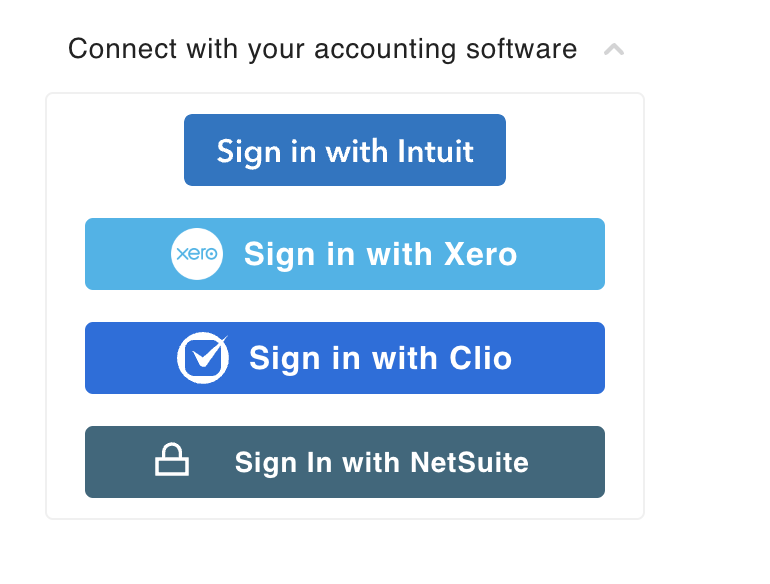Connect accounting via the slate NetSuite button
The width and height of the screenshot is (770, 584).
(x=345, y=462)
